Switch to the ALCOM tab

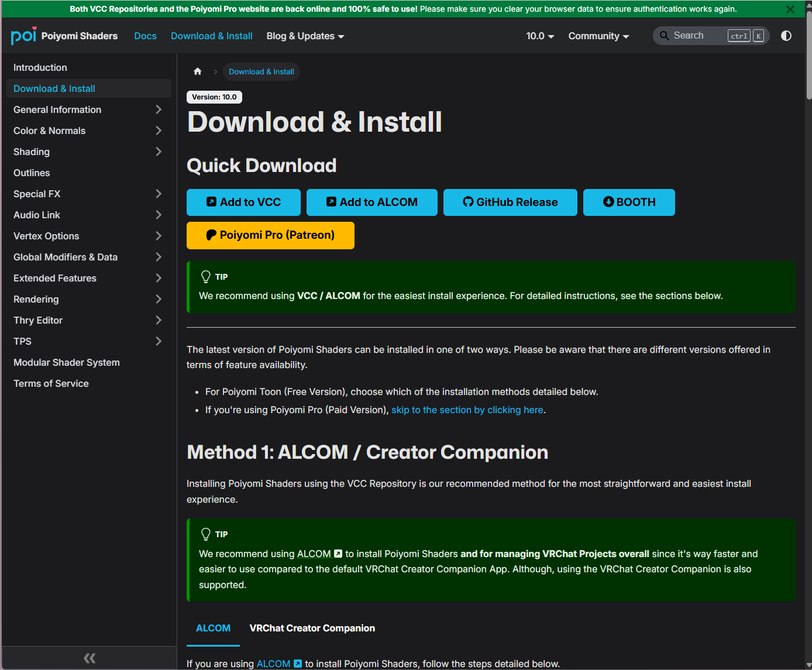click(213, 628)
